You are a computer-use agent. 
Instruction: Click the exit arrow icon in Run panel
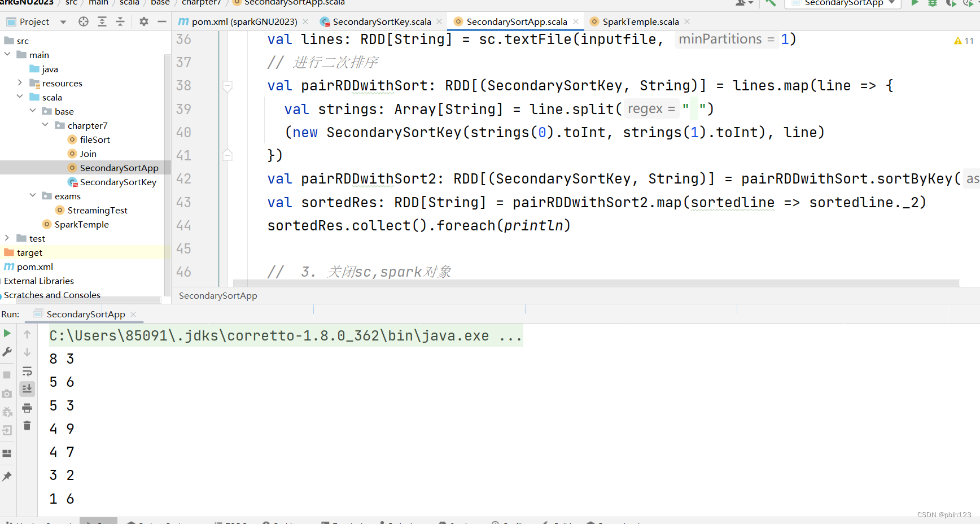point(7,430)
